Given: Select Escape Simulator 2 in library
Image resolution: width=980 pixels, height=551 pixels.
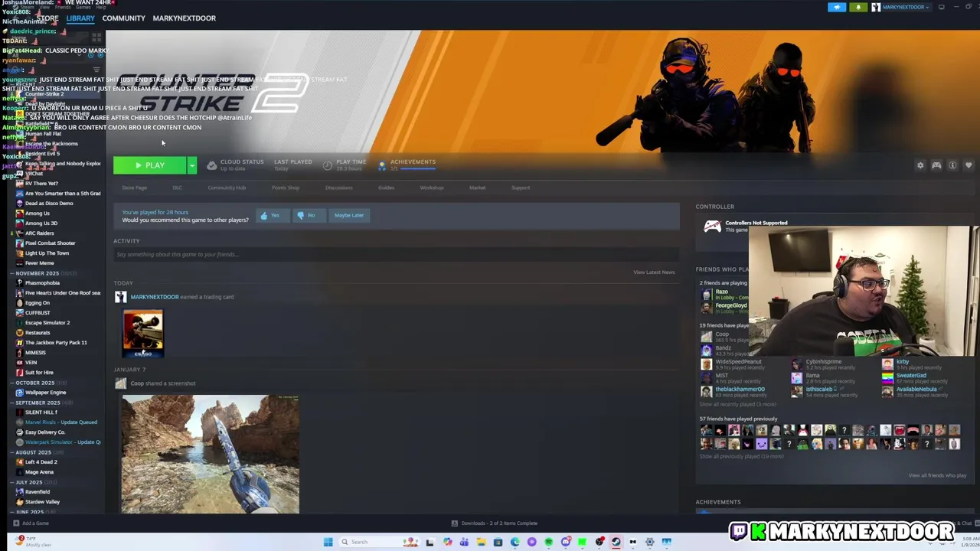Looking at the screenshot, I should (x=47, y=323).
